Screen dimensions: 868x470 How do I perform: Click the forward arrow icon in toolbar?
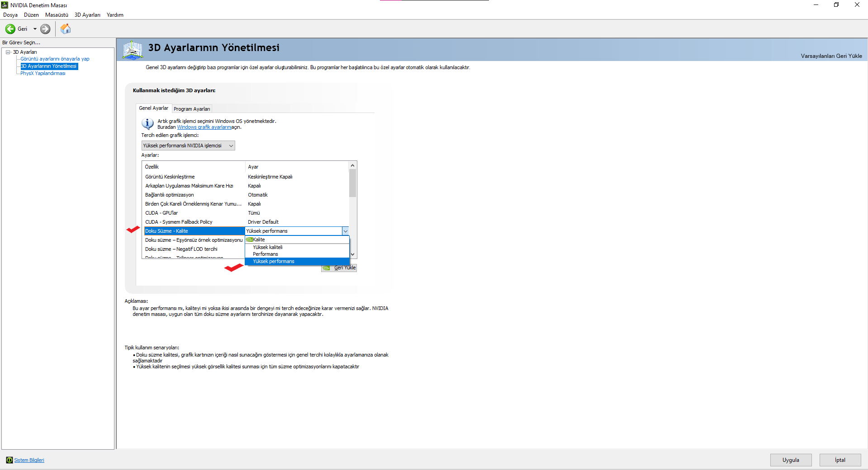coord(45,29)
